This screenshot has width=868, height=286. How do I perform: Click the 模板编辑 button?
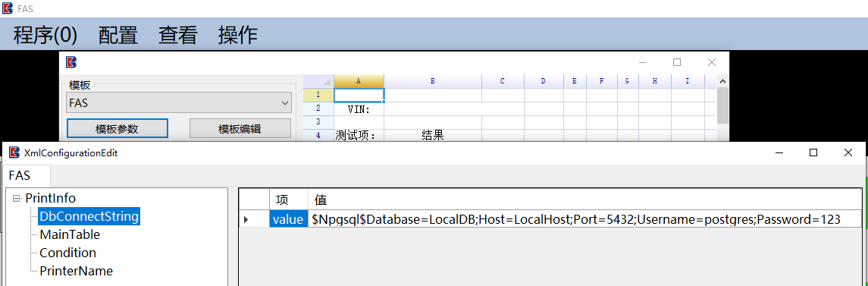240,129
